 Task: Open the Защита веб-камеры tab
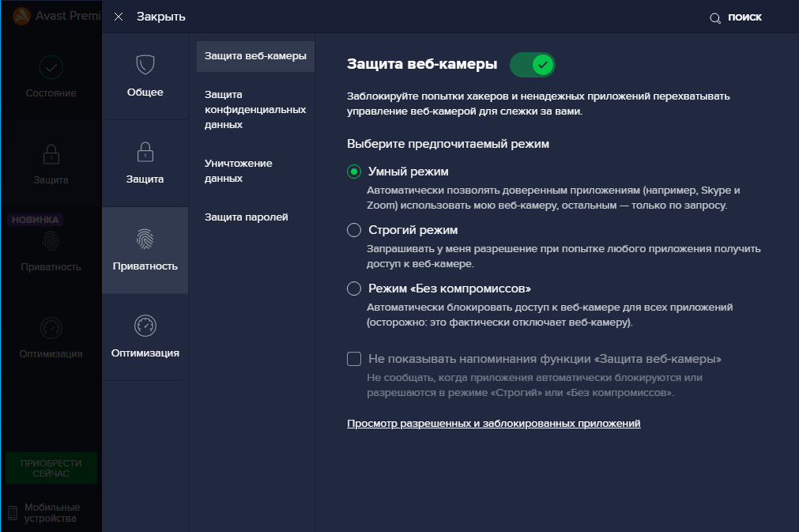[254, 56]
